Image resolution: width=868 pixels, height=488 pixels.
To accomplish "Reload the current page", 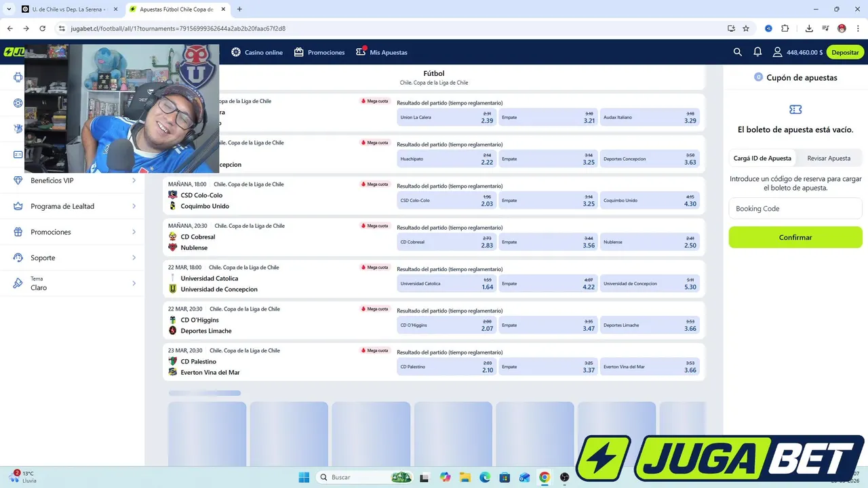I will [x=42, y=28].
